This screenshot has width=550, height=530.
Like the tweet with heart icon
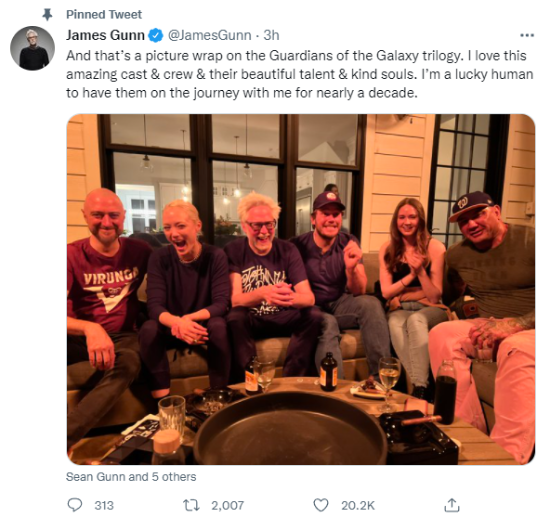coord(321,505)
